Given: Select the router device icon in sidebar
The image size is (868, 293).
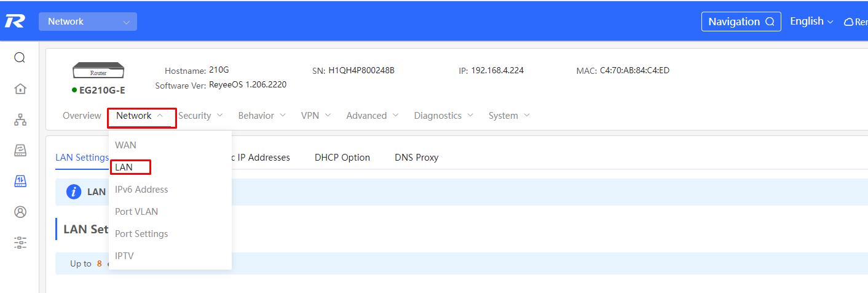Looking at the screenshot, I should click(20, 150).
